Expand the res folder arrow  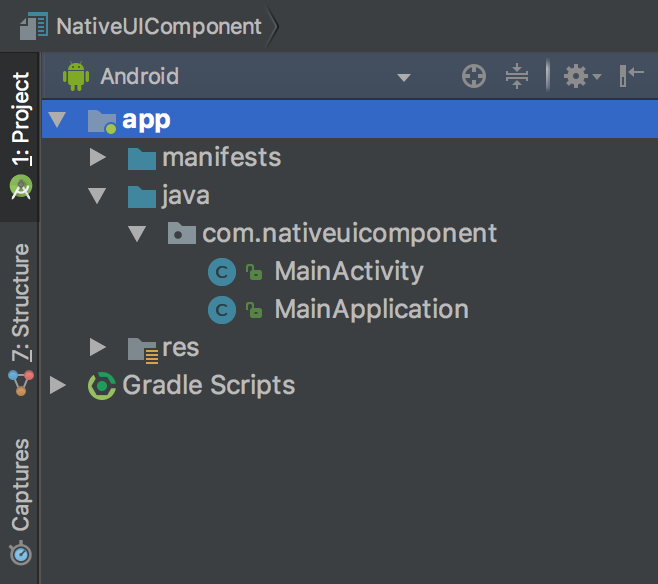[x=97, y=348]
